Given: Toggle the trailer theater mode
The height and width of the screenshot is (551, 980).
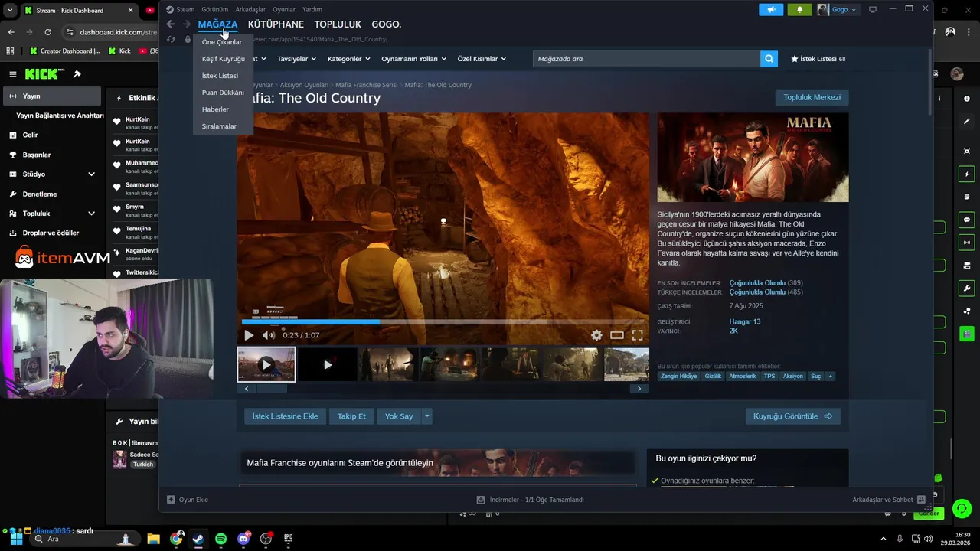Looking at the screenshot, I should coord(616,335).
